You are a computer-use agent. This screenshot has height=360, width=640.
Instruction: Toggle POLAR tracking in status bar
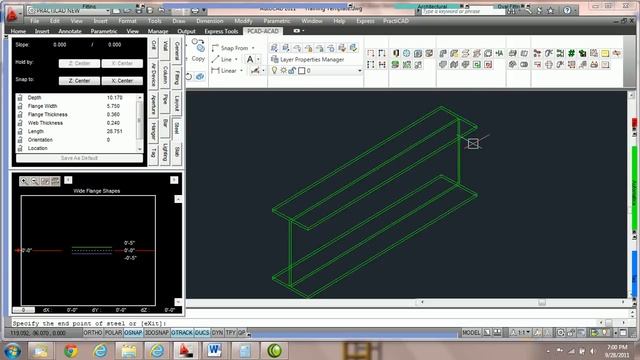[113, 333]
